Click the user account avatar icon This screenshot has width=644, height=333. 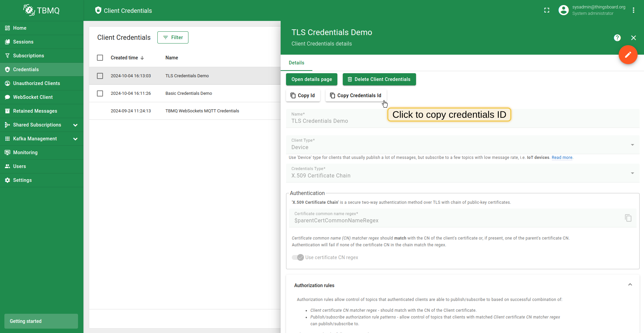[x=563, y=10]
